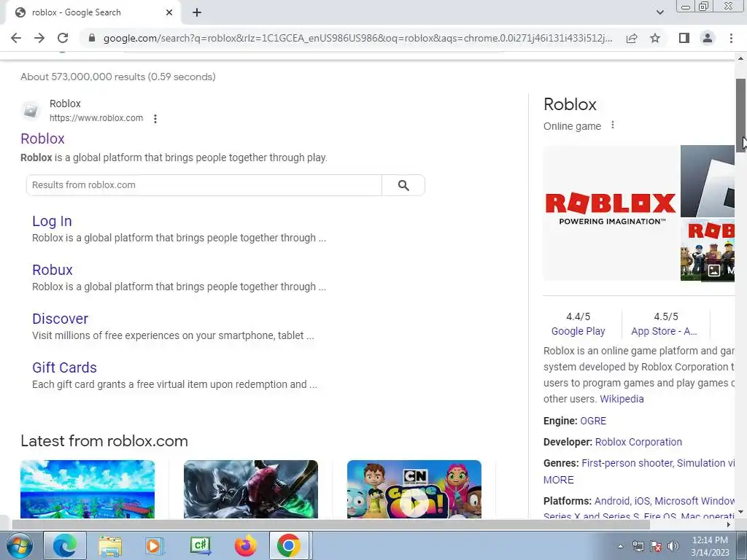Open the Action Center flag tray icon

tap(656, 547)
